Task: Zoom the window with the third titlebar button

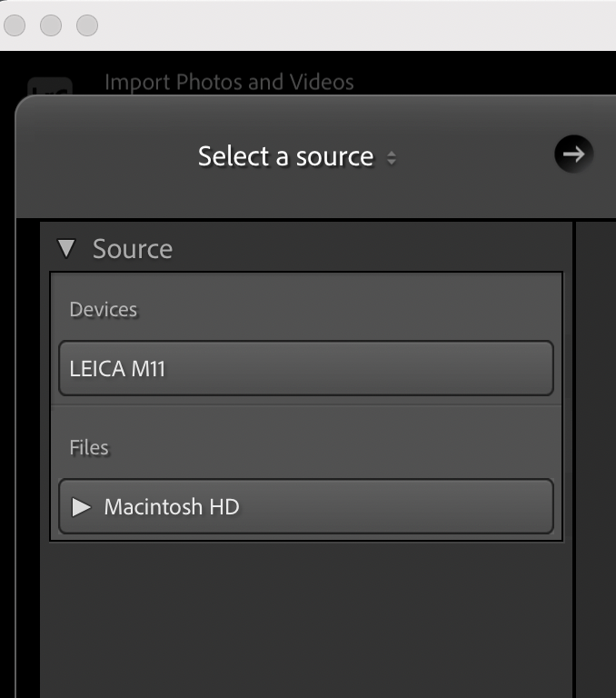Action: coord(86,25)
